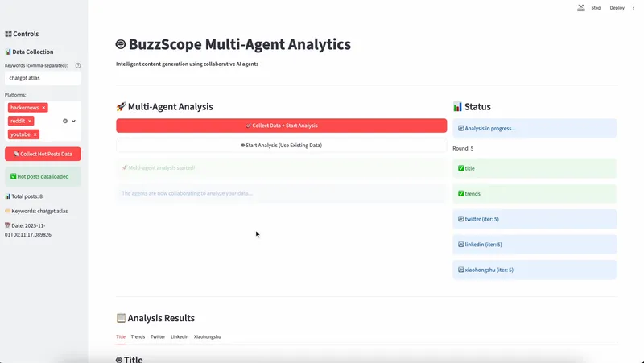Open the Twitter results tab

158,336
